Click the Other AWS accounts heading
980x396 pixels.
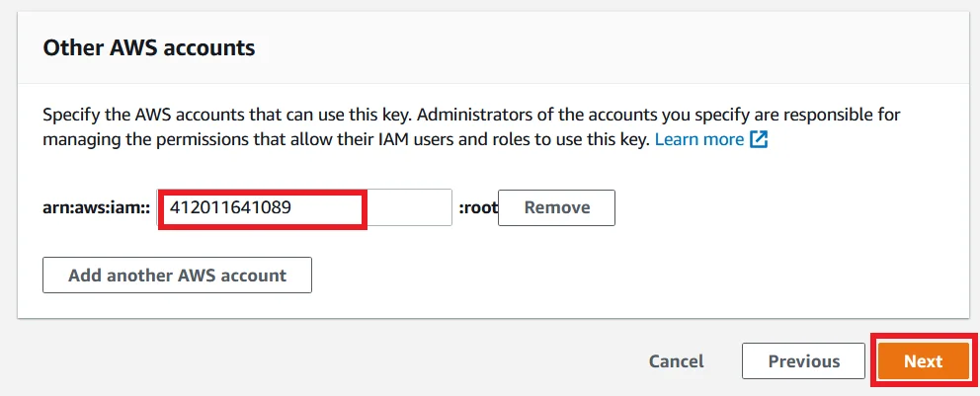[149, 47]
